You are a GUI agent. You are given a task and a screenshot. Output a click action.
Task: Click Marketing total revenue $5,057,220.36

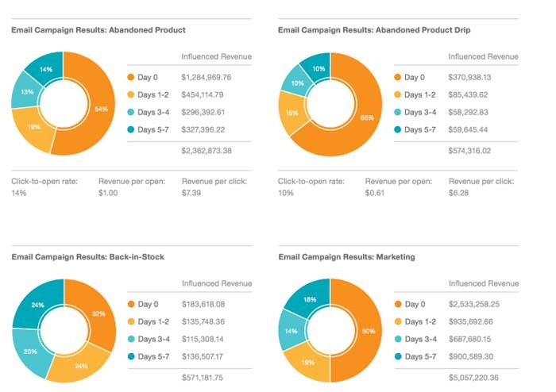(x=473, y=378)
